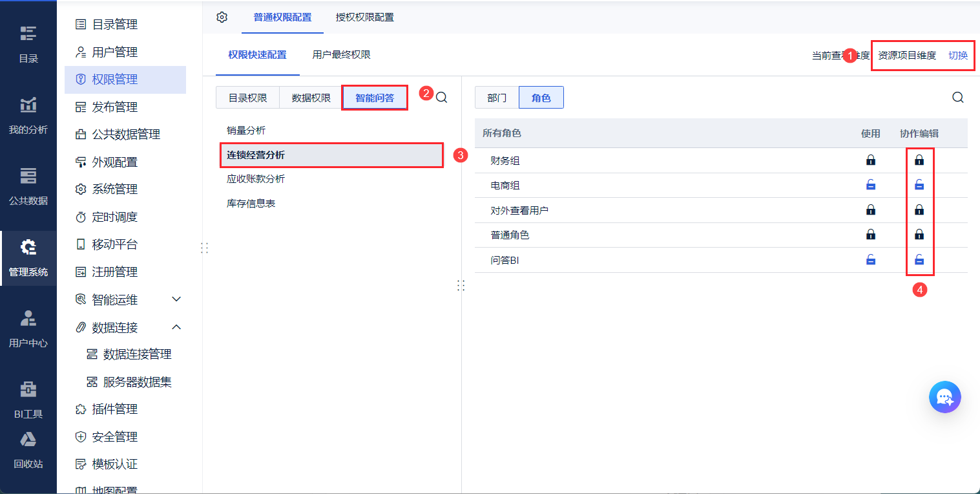This screenshot has height=494, width=980.
Task: Click the 数据连接 paperclip icon
Action: (x=81, y=327)
